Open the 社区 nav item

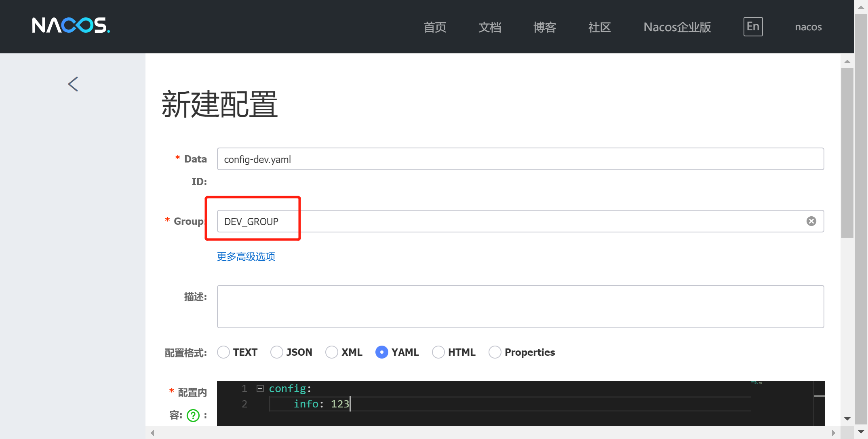click(600, 27)
